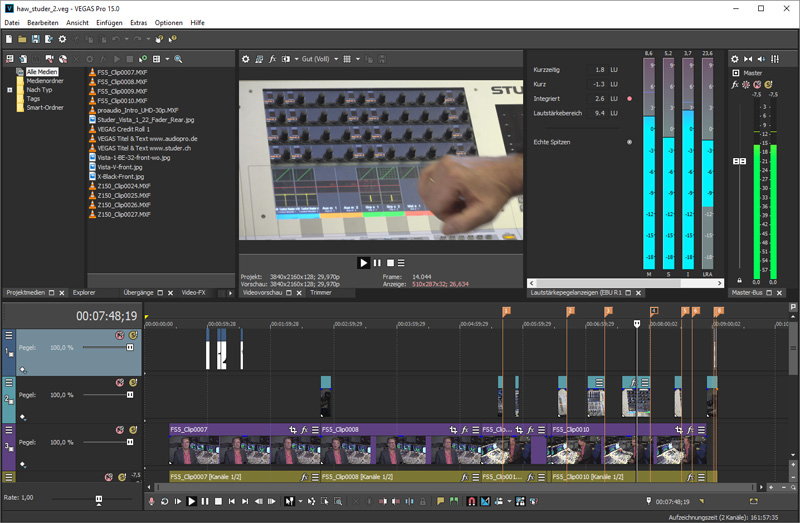The height and width of the screenshot is (523, 800).
Task: Expand the 'Nach Typ' folder in the media tree
Action: pyautogui.click(x=9, y=90)
